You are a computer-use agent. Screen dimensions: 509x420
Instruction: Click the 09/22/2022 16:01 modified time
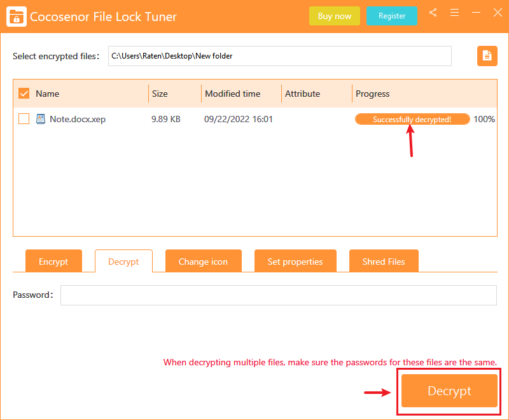[238, 119]
